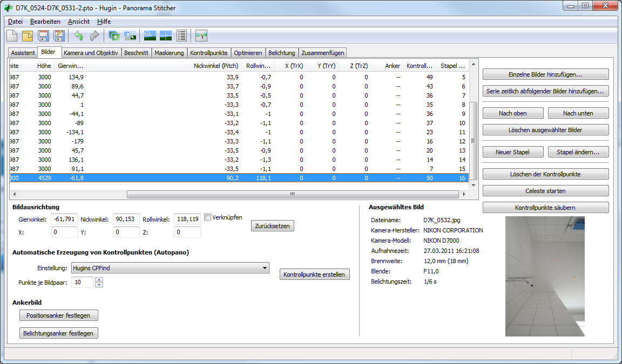Image resolution: width=622 pixels, height=364 pixels.
Task: Decrease Punkte je Bildpaar with down arrow
Action: [99, 285]
